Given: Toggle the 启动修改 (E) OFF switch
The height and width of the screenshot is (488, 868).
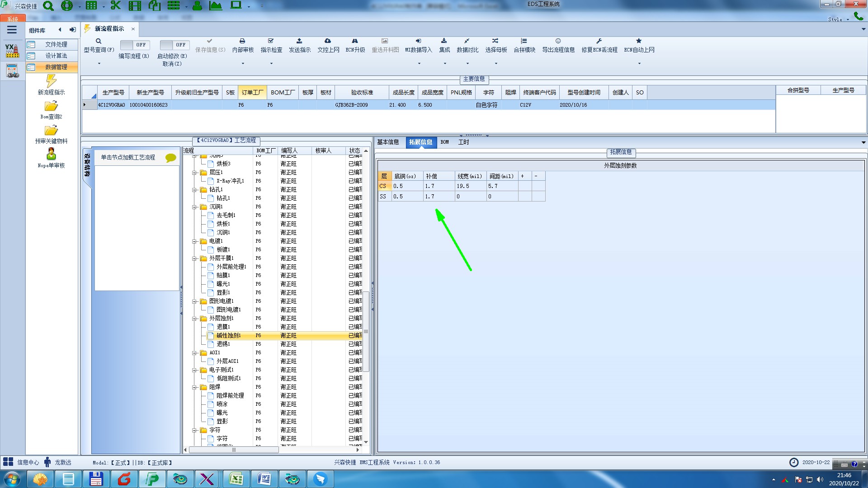Looking at the screenshot, I should point(175,45).
